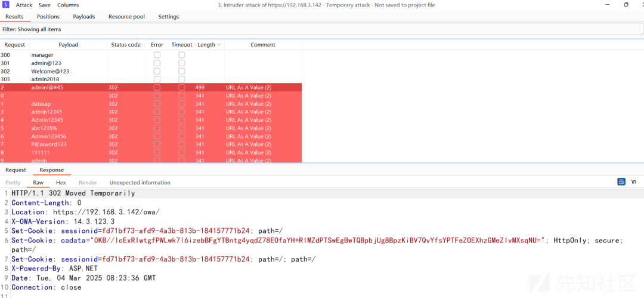Screen dimensions: 644x298
Task: Sort by the Timeout column header
Action: (x=181, y=44)
